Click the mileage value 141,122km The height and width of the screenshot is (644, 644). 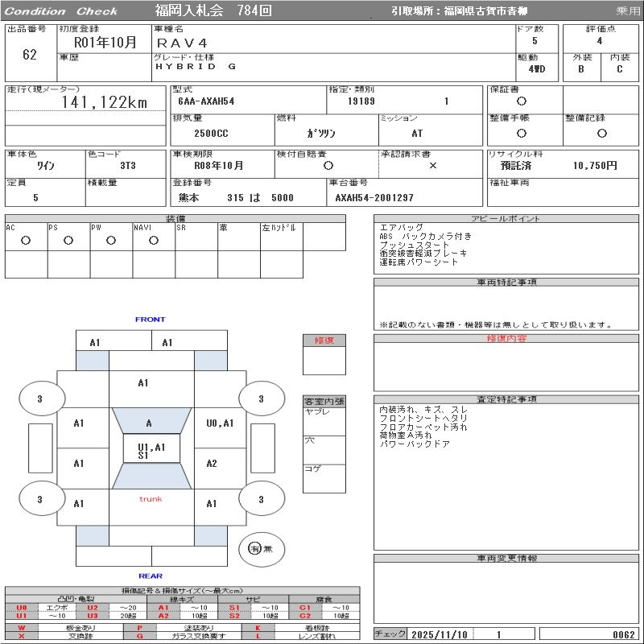pyautogui.click(x=105, y=102)
